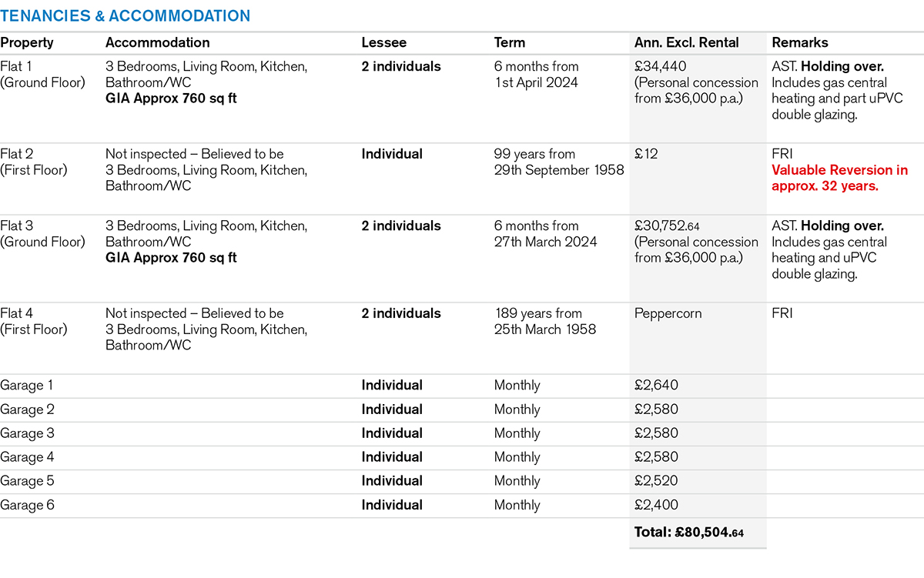Select the Term column header
Screen dimensions: 924x578
click(x=509, y=43)
